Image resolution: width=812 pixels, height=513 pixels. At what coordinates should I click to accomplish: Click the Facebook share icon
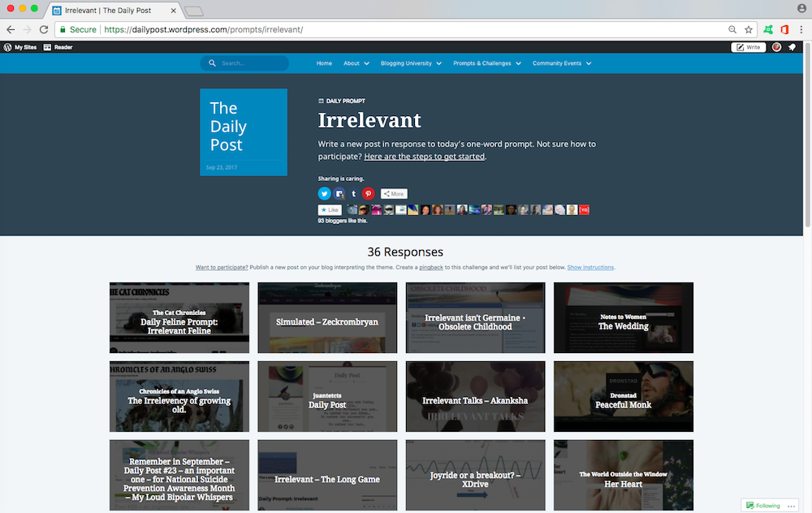click(339, 194)
